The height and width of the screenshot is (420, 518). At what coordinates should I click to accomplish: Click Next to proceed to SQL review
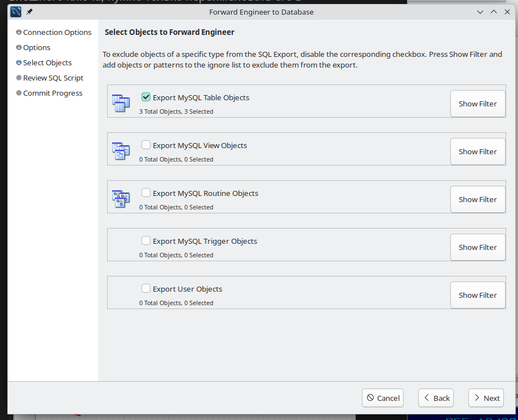click(x=486, y=398)
